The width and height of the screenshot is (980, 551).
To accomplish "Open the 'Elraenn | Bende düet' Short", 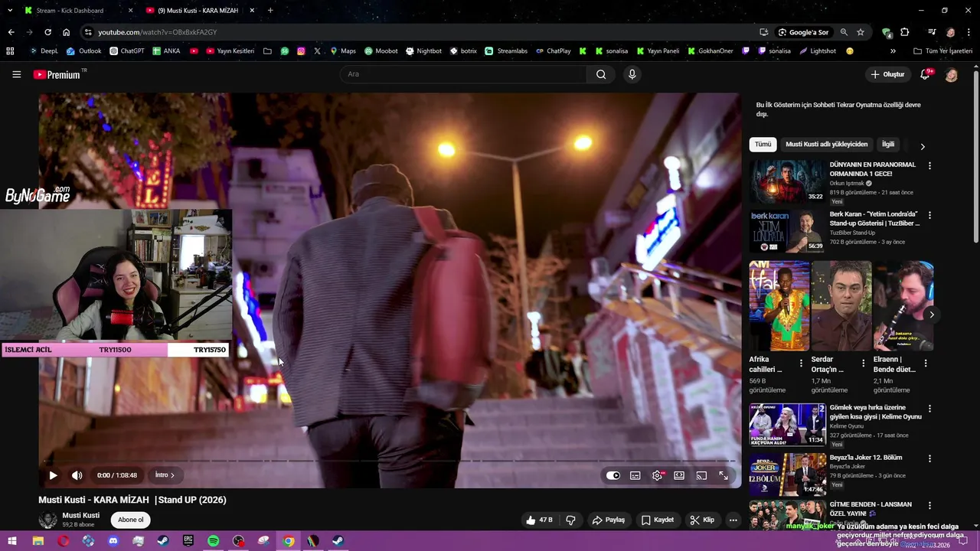I will coord(903,306).
